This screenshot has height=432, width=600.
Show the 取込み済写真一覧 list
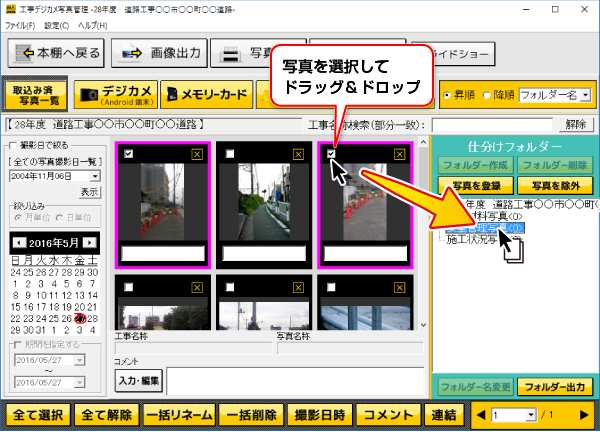(34, 95)
